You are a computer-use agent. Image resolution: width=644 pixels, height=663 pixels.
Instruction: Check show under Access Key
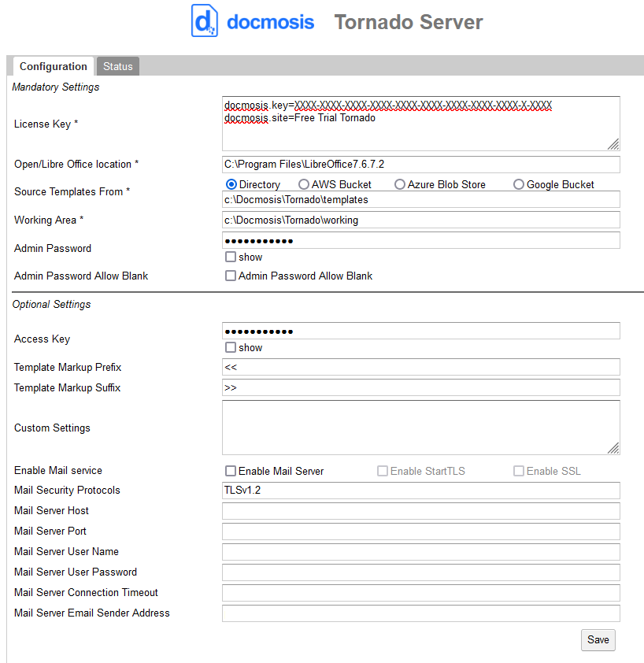(231, 347)
